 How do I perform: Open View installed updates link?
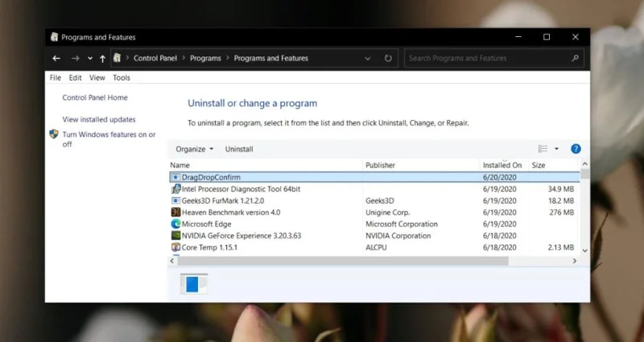(99, 119)
